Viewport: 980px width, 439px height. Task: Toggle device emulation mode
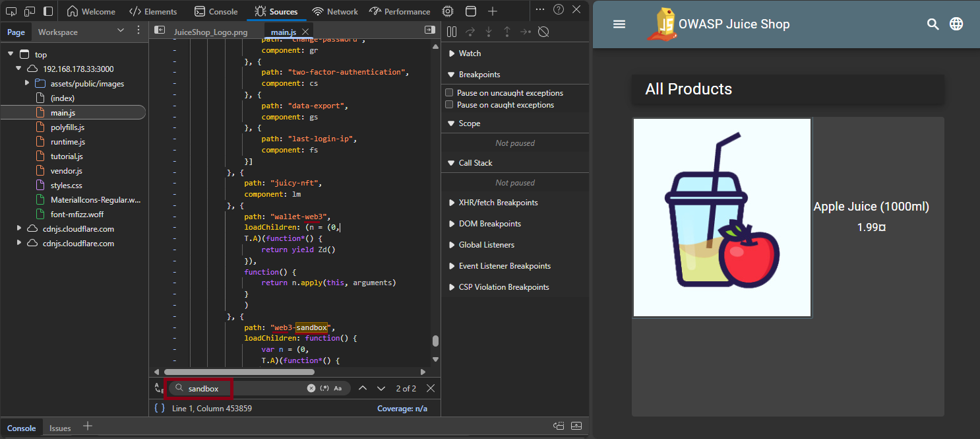(28, 11)
